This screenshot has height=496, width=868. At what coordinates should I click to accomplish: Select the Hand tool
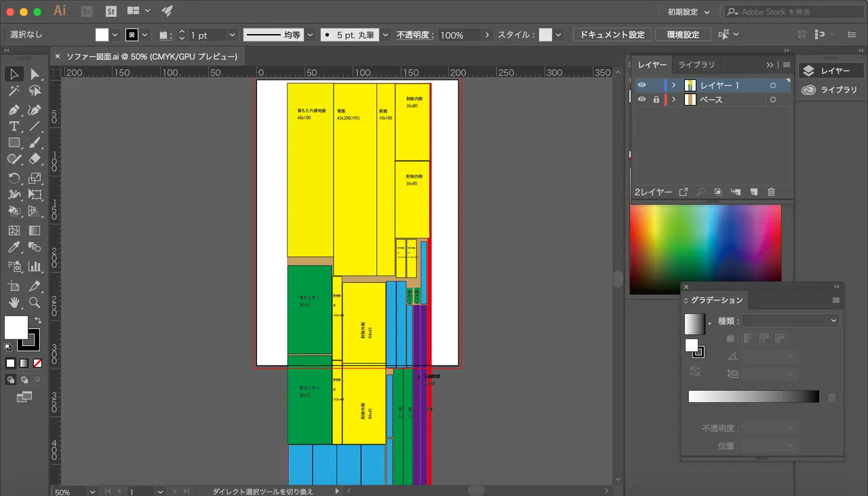(x=14, y=303)
